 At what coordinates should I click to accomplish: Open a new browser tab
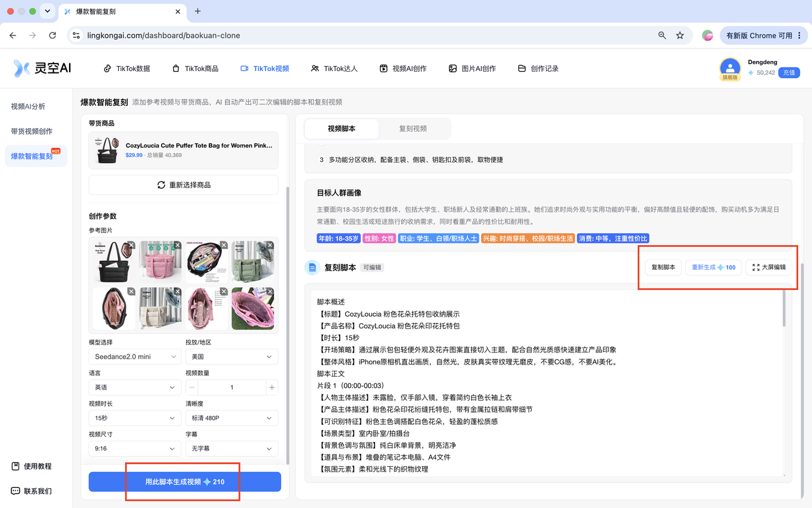click(198, 11)
